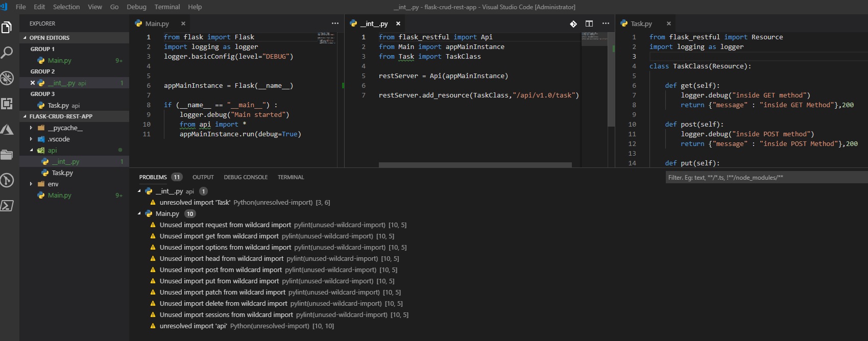
Task: Open Task.py from Group 3 in Open Editors
Action: pyautogui.click(x=74, y=105)
